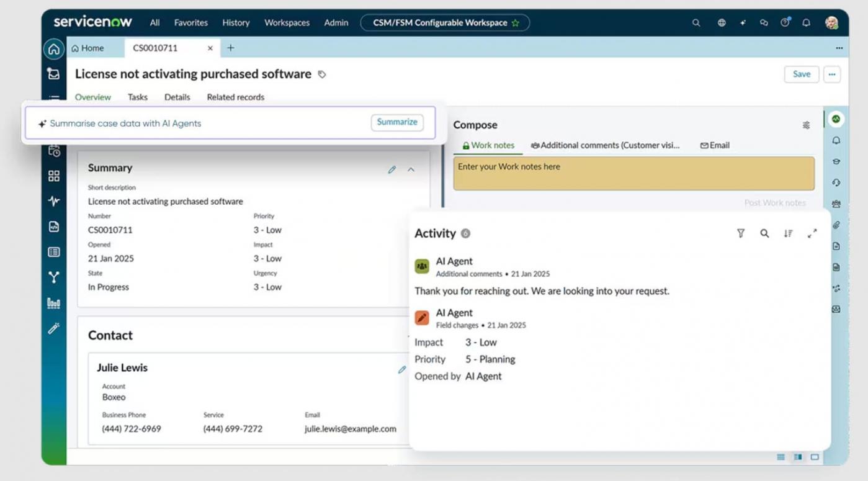
Task: Open the pulse activity icon in sidebar
Action: point(54,201)
